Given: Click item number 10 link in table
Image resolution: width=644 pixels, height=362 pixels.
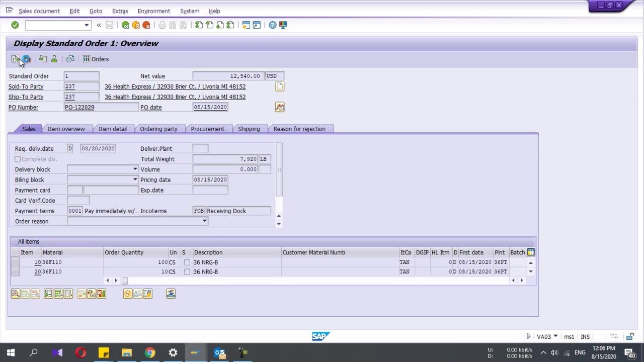Looking at the screenshot, I should [x=38, y=262].
